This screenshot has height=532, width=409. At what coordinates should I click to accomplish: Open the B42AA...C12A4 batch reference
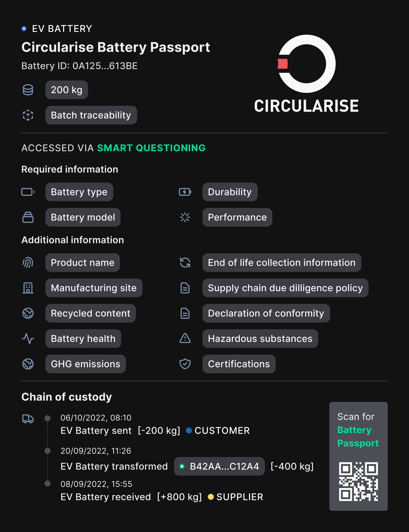[x=219, y=466]
